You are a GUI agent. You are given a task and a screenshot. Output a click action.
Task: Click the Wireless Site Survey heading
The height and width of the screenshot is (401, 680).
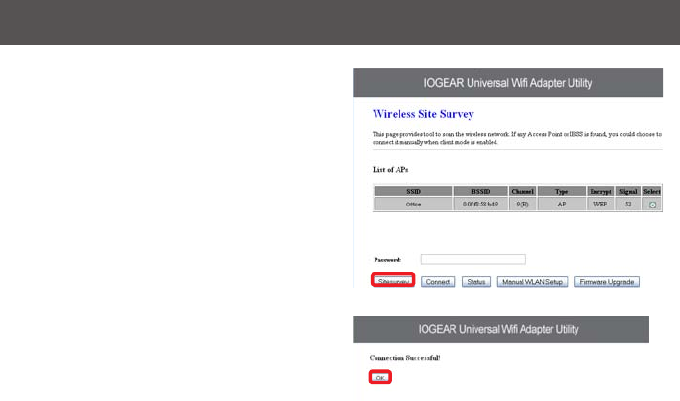[x=423, y=114]
